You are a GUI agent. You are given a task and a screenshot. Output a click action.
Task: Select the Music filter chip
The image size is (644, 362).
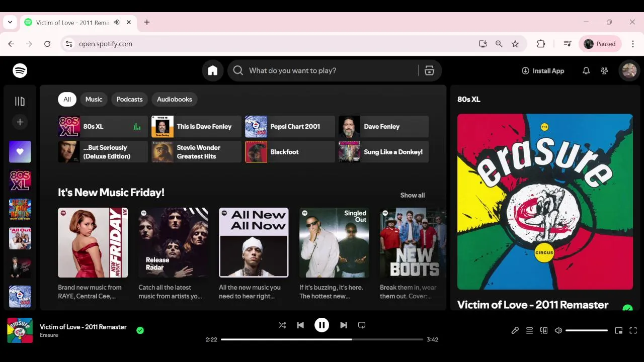click(94, 100)
